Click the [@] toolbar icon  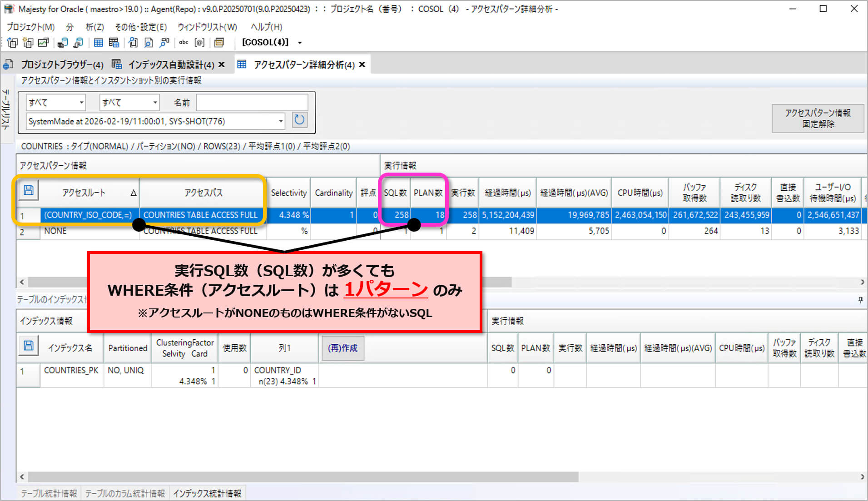(199, 43)
